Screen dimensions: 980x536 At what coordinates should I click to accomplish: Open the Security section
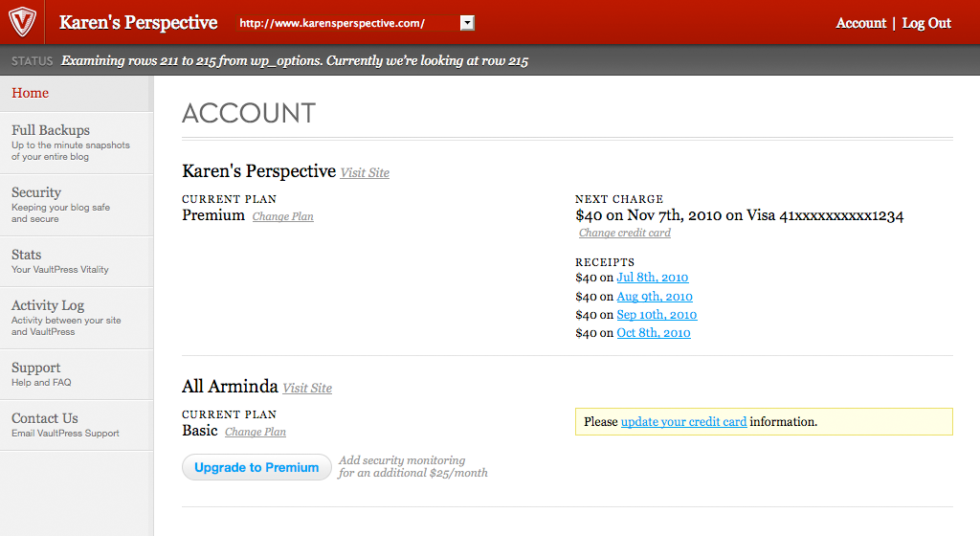click(36, 192)
